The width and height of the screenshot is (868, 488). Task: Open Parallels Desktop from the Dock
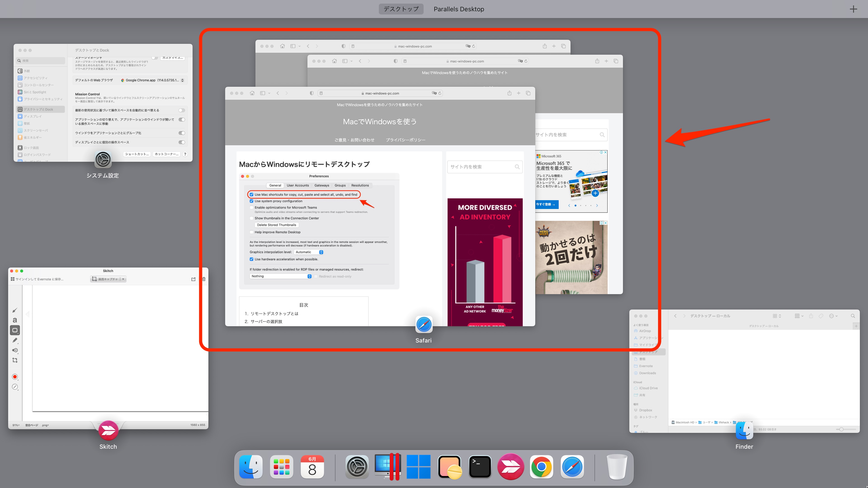click(388, 467)
